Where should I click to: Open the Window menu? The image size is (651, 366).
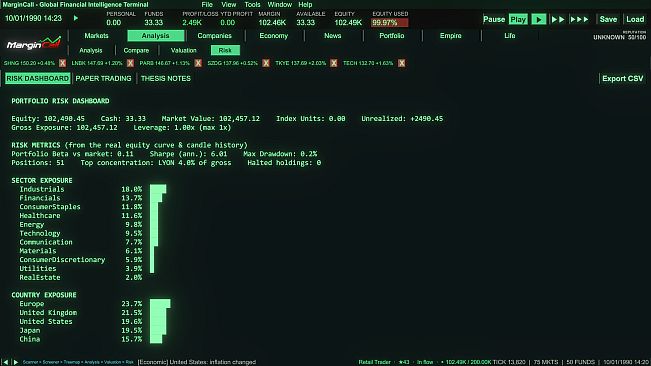click(x=279, y=5)
